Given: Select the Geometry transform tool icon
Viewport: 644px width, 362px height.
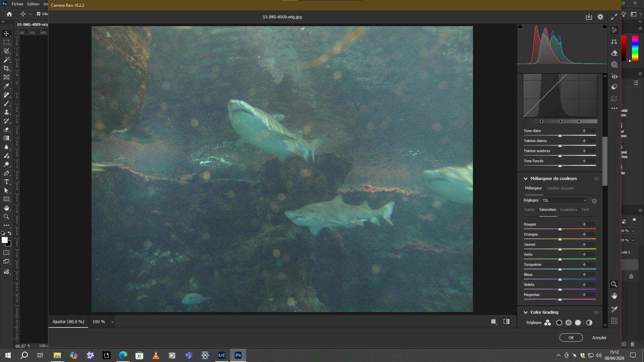Looking at the screenshot, I should (x=614, y=42).
